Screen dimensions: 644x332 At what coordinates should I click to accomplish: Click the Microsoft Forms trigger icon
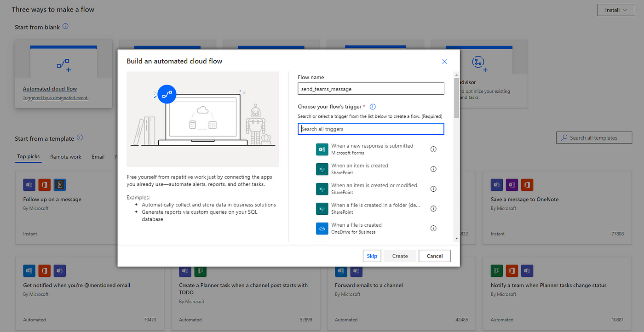(322, 149)
